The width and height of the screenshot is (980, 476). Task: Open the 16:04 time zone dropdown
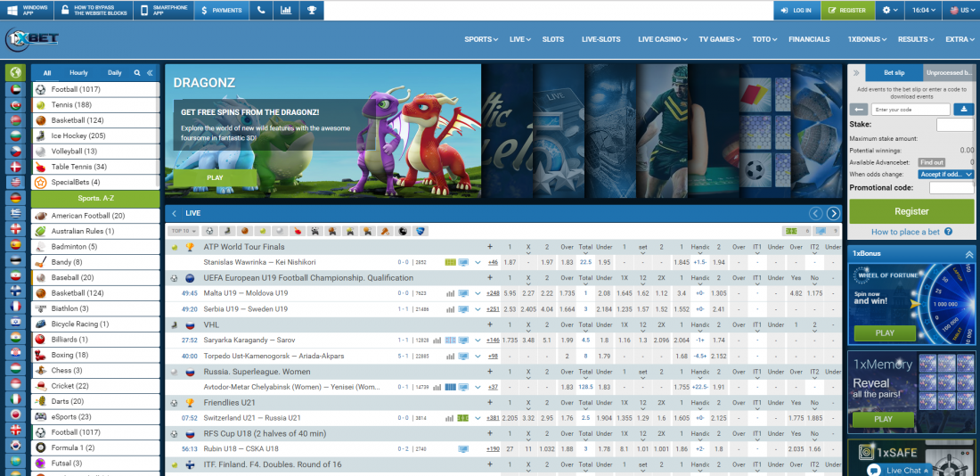(925, 10)
